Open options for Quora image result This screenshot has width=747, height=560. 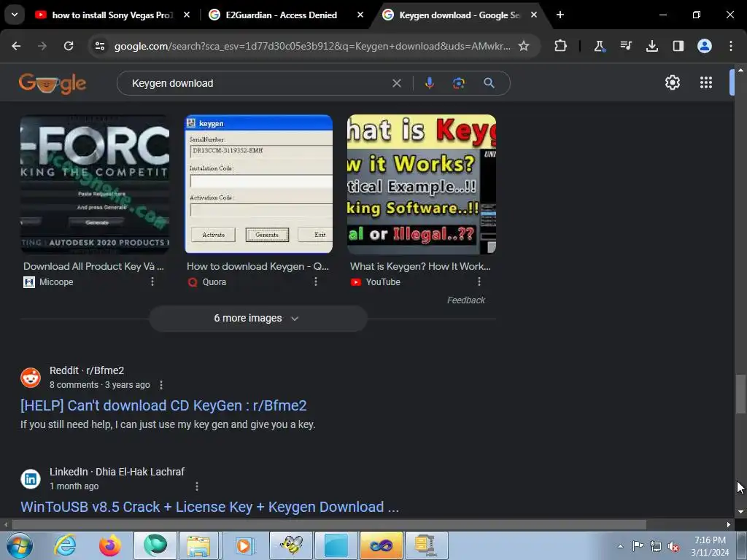(315, 282)
